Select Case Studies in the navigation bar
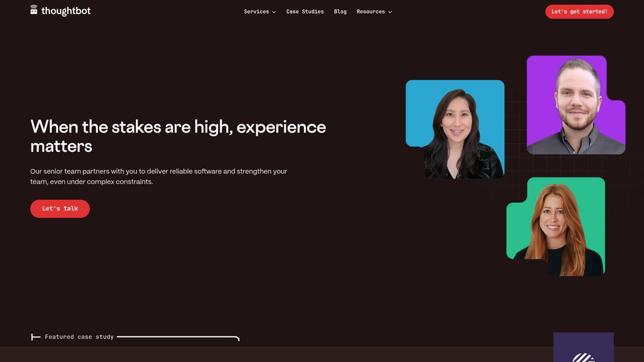 point(305,11)
